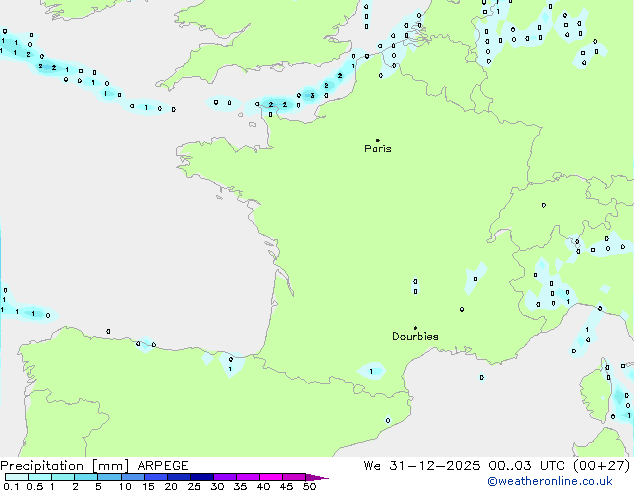Pick the 5–10 mm legend swatch

(109, 477)
